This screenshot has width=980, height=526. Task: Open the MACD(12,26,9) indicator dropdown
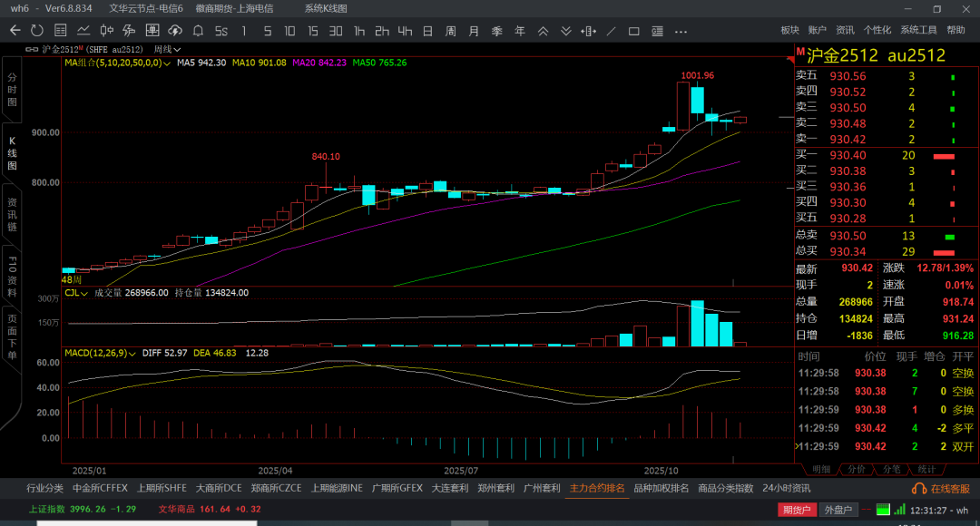(100, 353)
